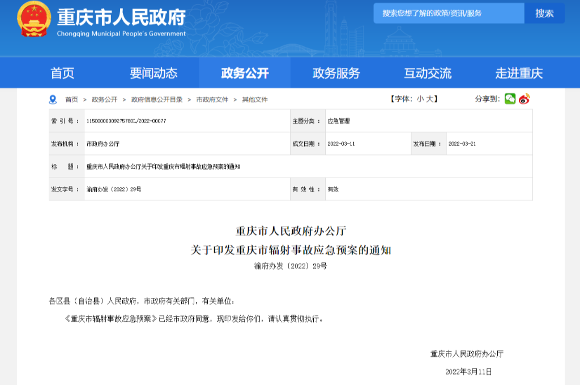Click the national emblem logo

(x=34, y=19)
